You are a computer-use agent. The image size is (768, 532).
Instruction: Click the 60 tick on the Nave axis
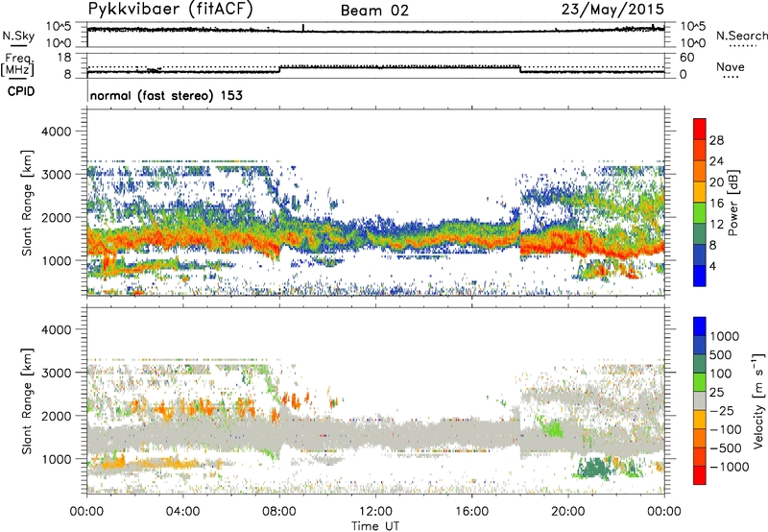coord(687,58)
